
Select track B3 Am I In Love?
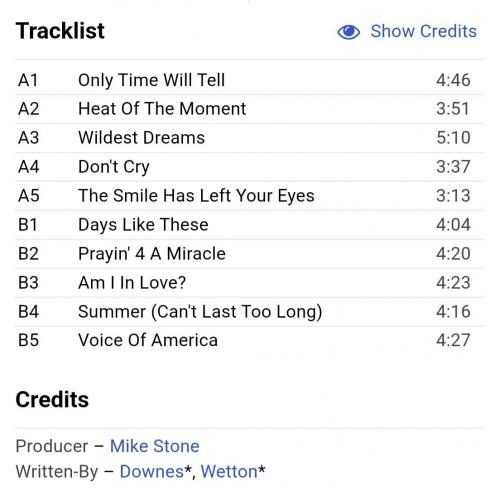250,283
